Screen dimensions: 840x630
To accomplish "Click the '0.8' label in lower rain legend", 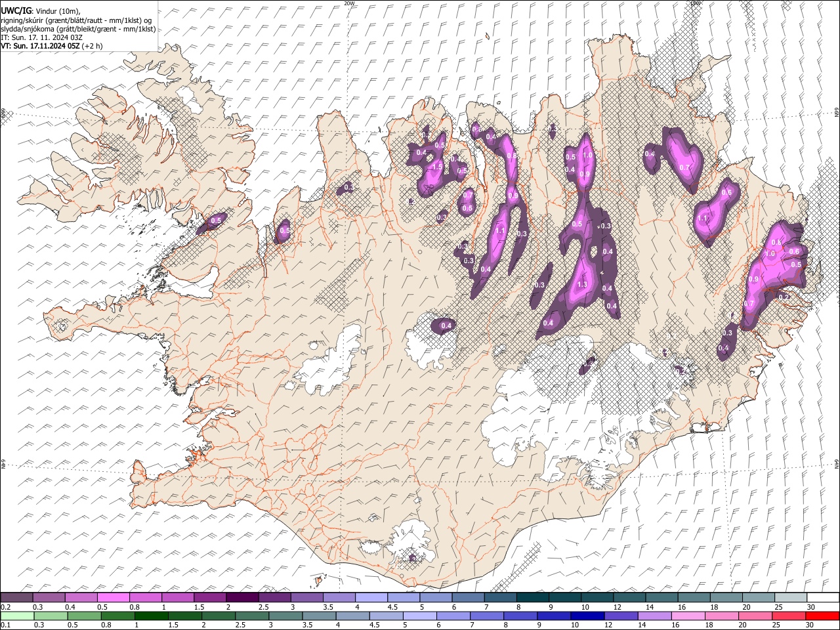I will [x=106, y=625].
